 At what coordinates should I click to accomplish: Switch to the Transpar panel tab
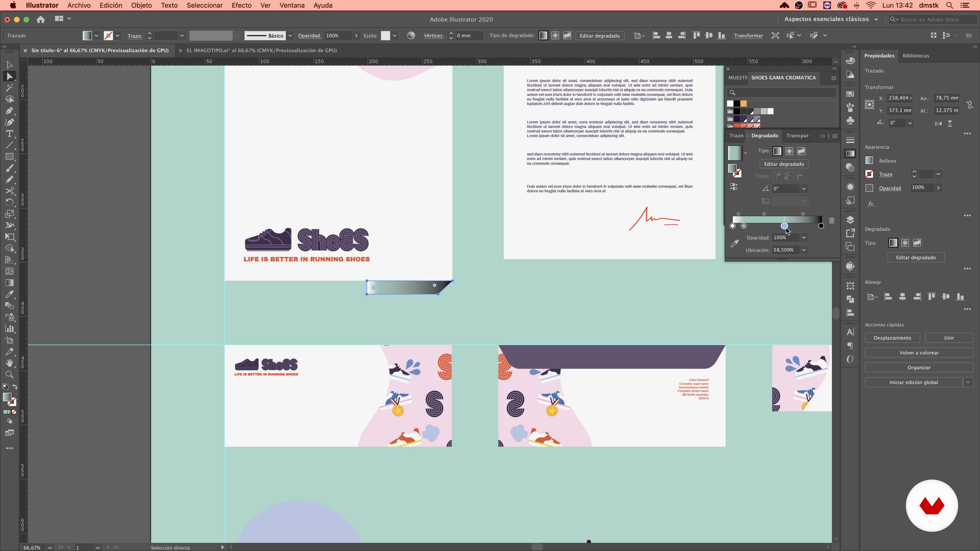pyautogui.click(x=797, y=135)
